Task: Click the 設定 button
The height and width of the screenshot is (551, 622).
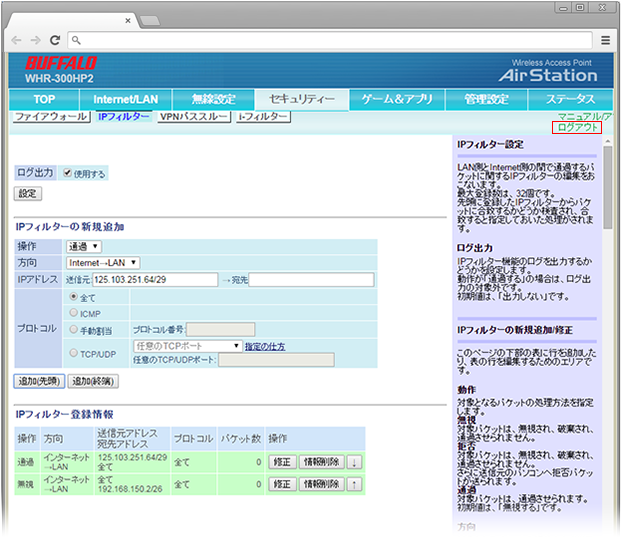Action: 28,194
